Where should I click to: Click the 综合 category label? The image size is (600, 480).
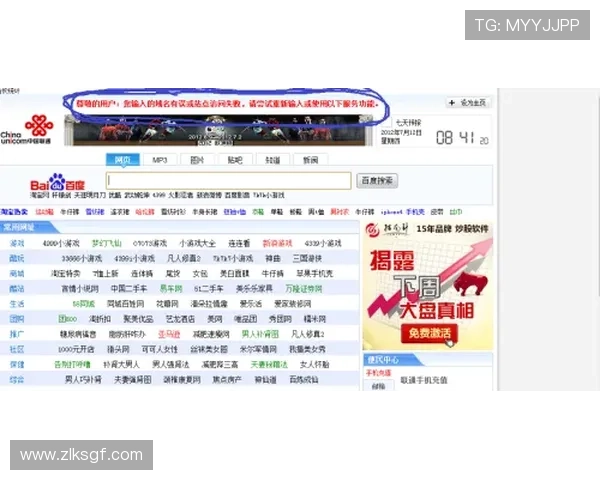tap(17, 379)
